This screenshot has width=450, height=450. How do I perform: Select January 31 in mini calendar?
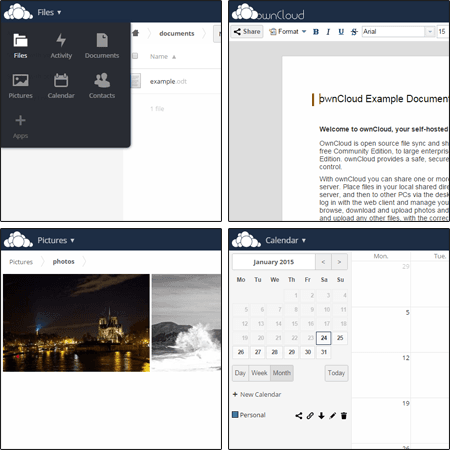[x=324, y=352]
